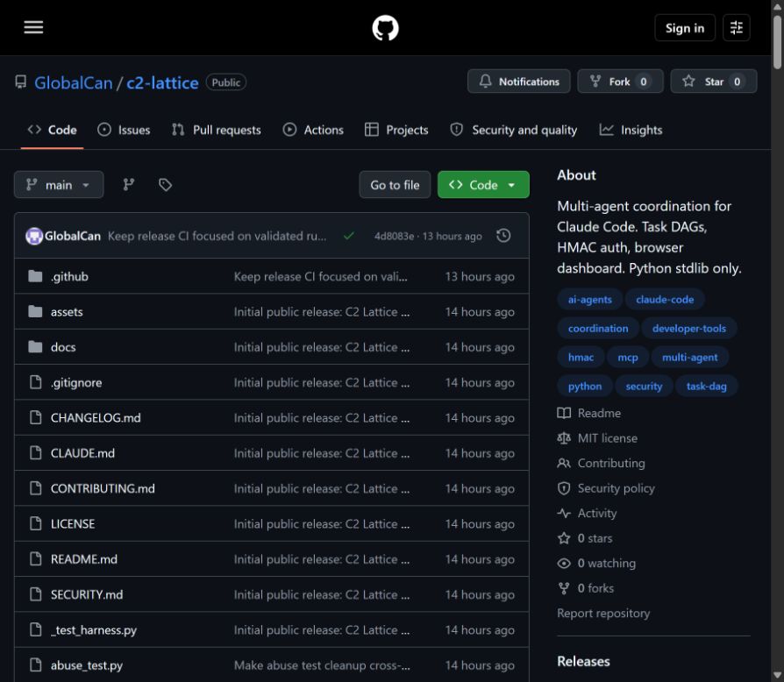Click the page vertical scrollbar thumb
Viewport: 784px width, 682px height.
777,42
